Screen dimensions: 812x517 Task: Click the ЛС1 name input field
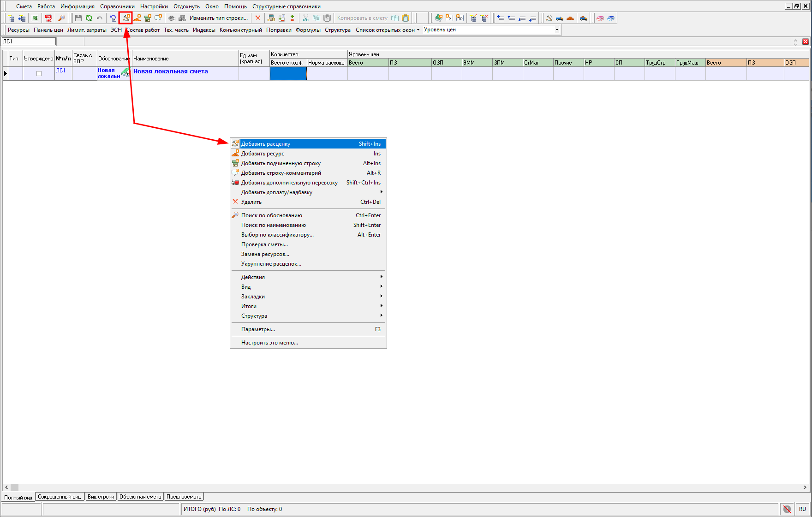[29, 42]
